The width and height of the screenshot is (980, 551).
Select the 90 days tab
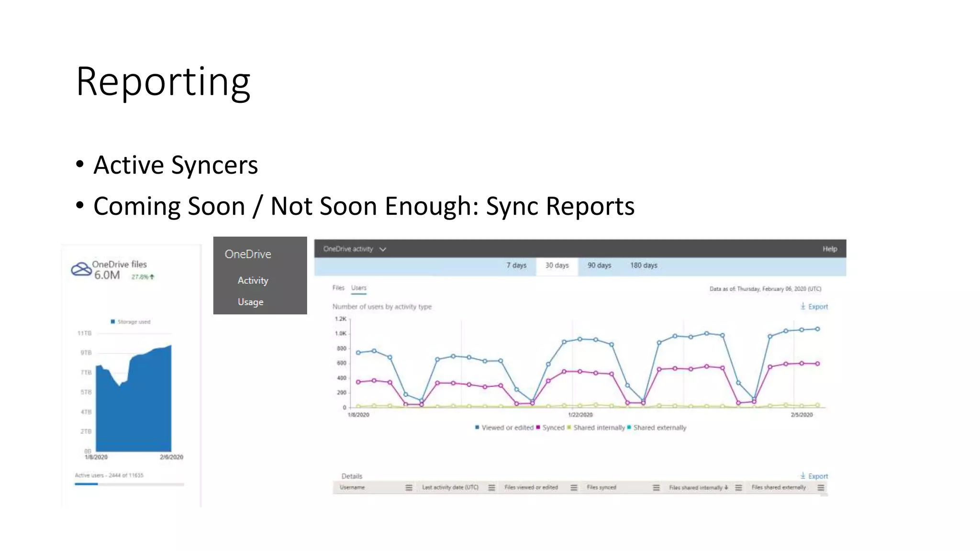tap(599, 265)
